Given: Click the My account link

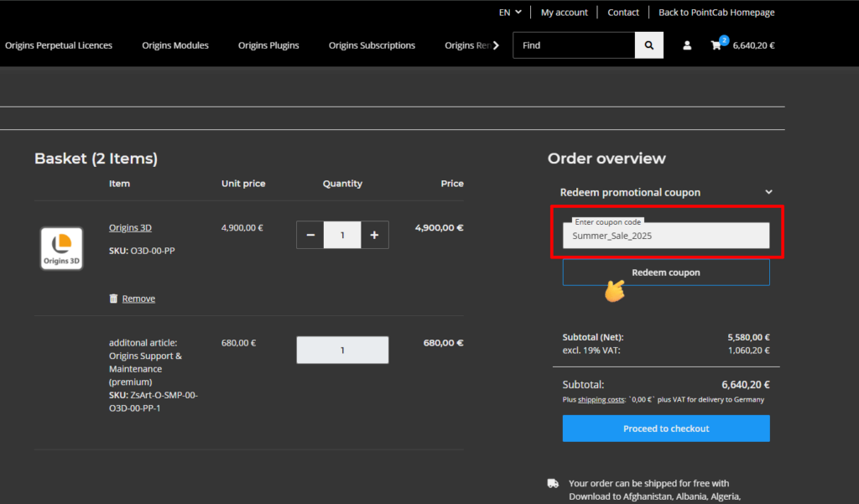Looking at the screenshot, I should [565, 12].
